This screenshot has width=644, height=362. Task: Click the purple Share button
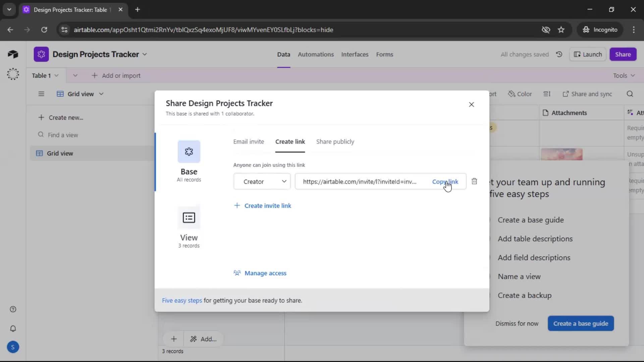click(623, 54)
